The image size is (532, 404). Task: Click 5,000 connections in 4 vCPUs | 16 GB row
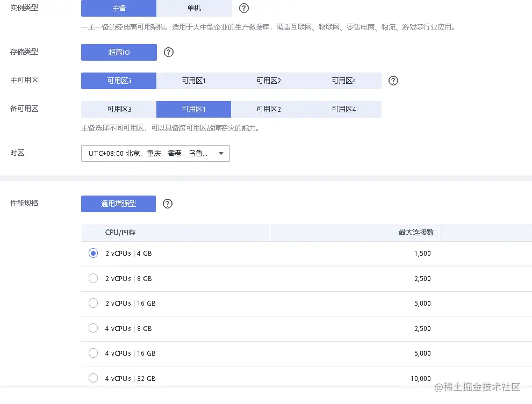(x=422, y=353)
